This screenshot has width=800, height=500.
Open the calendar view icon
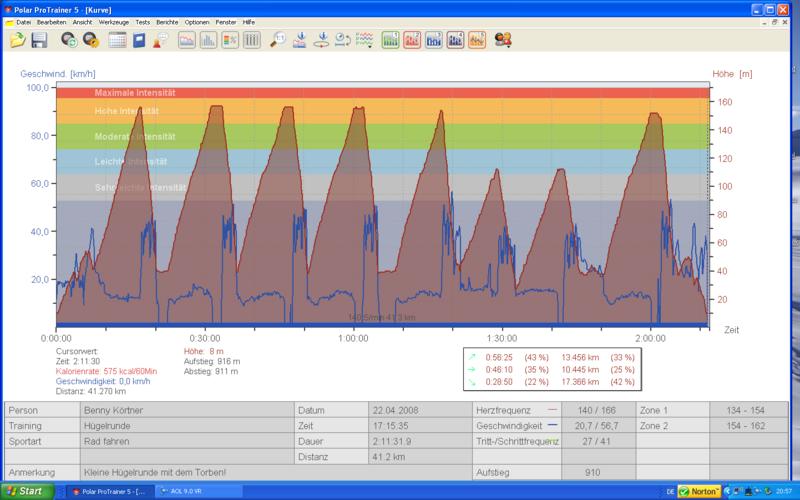click(x=117, y=40)
